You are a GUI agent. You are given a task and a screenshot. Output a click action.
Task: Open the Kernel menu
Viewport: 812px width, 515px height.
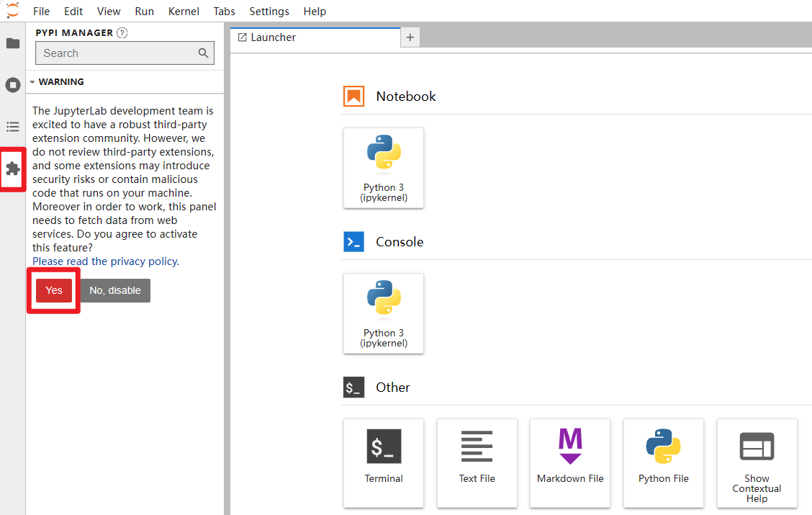click(184, 12)
